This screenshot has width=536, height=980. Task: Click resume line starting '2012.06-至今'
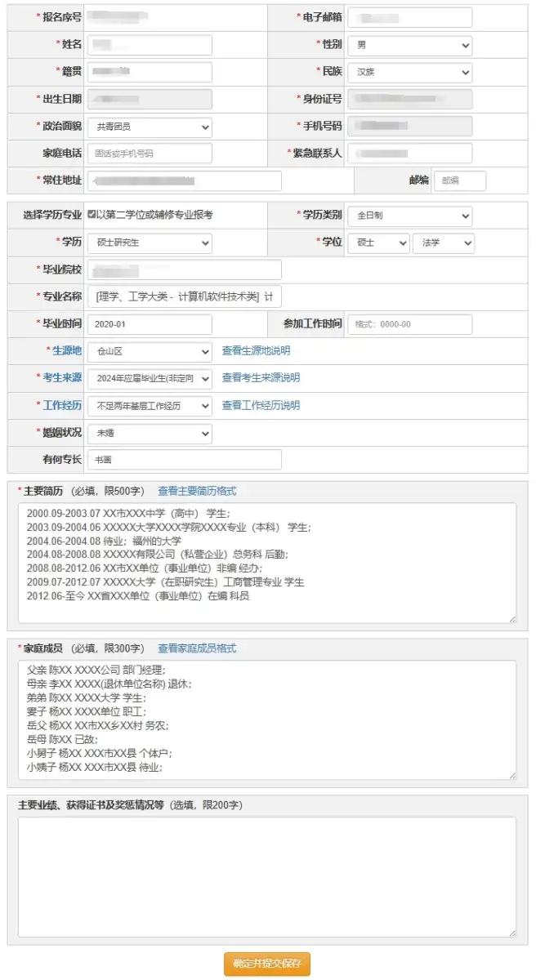pyautogui.click(x=137, y=596)
